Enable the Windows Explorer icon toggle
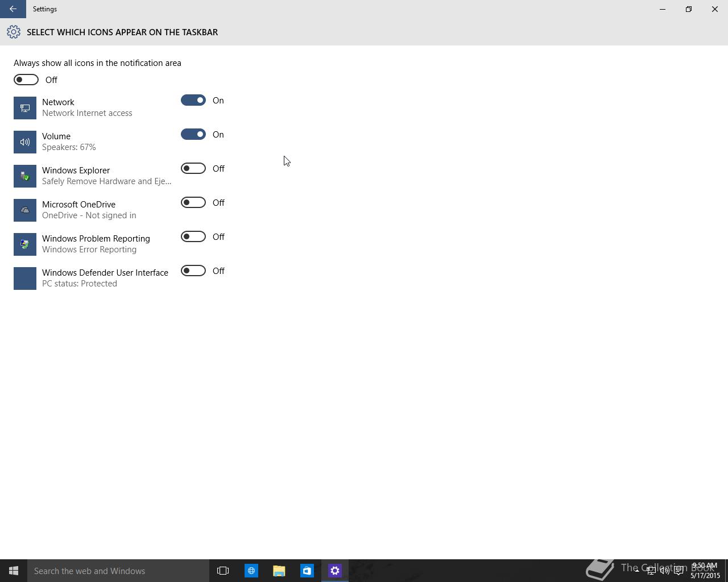 (x=193, y=168)
